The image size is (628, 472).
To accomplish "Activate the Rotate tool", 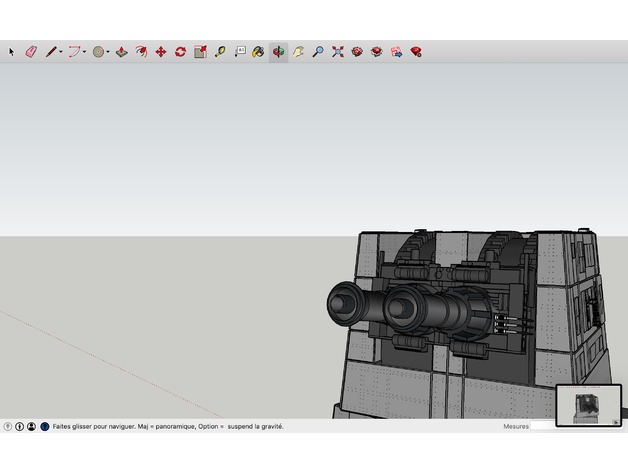I will [x=180, y=52].
